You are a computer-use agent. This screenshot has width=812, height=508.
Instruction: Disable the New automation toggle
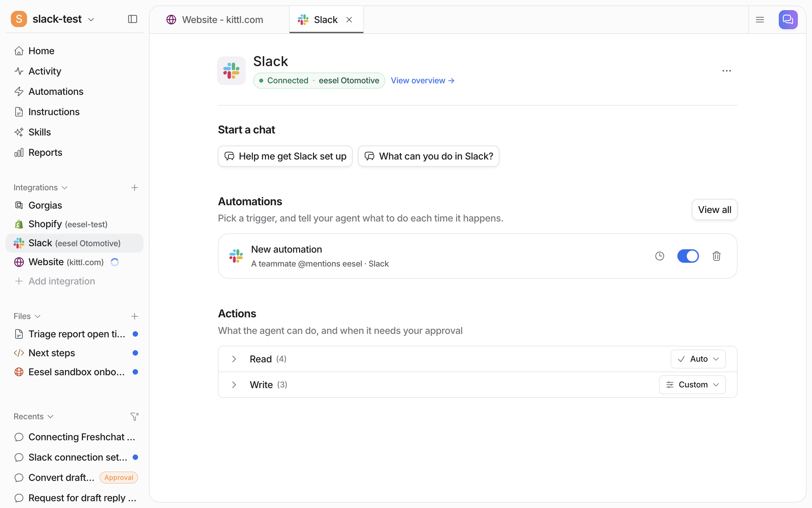click(688, 256)
